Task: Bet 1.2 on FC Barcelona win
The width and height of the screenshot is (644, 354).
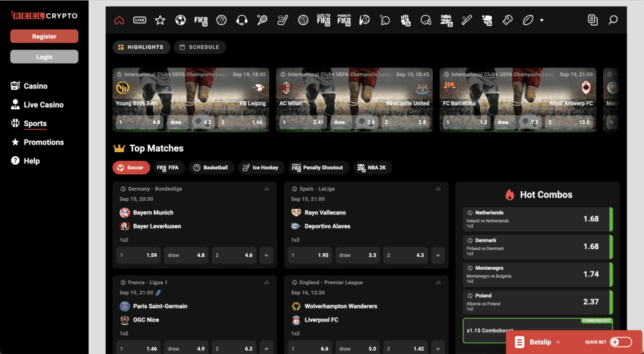Action: (466, 122)
